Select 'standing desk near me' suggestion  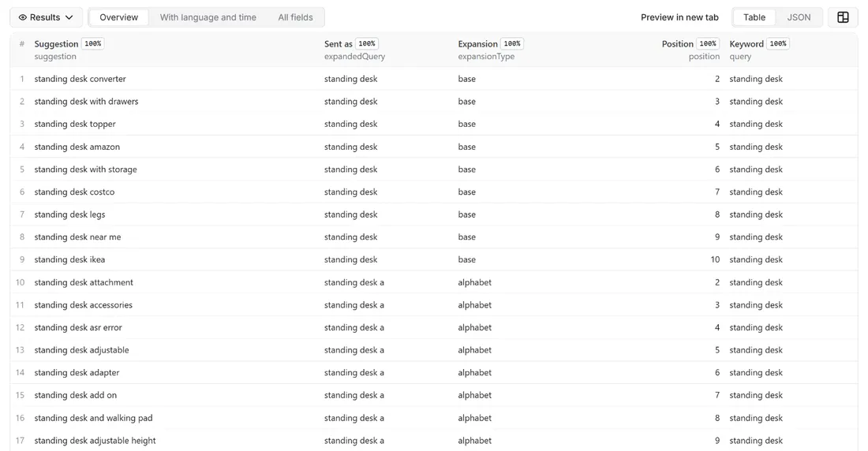coord(77,237)
